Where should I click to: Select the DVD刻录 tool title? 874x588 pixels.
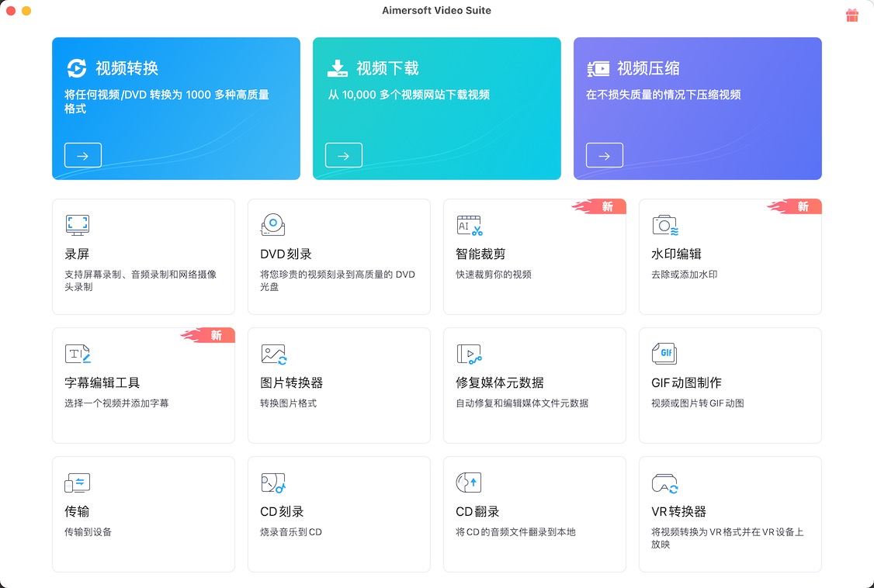click(x=286, y=254)
